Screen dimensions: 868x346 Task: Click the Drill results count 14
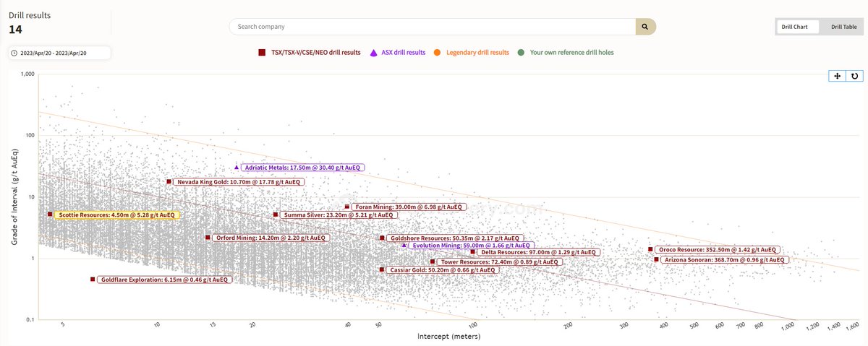point(16,30)
